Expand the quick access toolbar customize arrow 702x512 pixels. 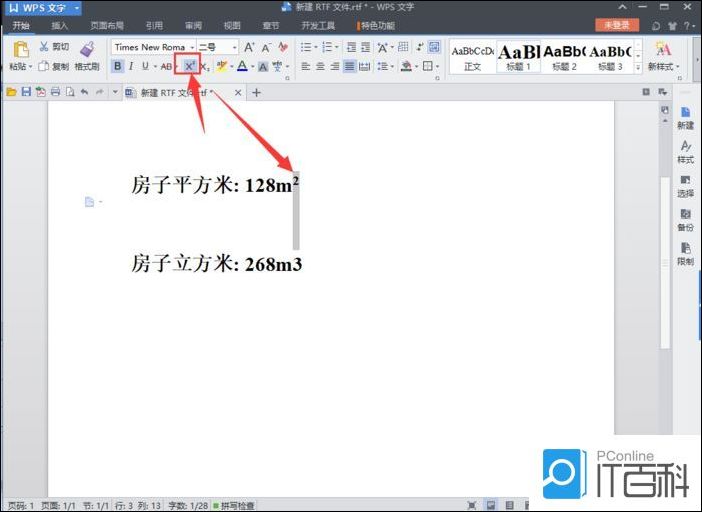(115, 92)
